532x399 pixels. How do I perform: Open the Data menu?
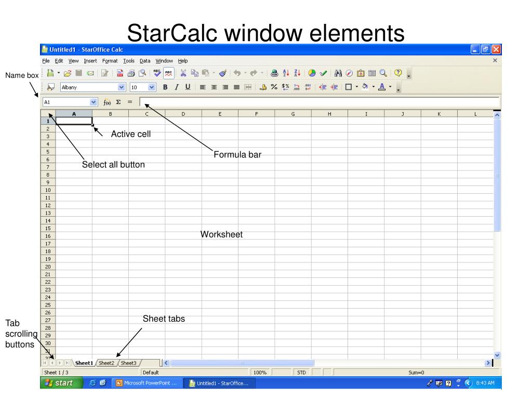(145, 61)
